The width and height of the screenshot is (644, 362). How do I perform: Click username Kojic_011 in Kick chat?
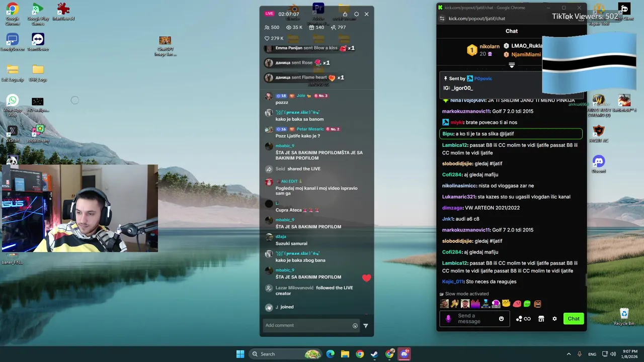[453, 282]
